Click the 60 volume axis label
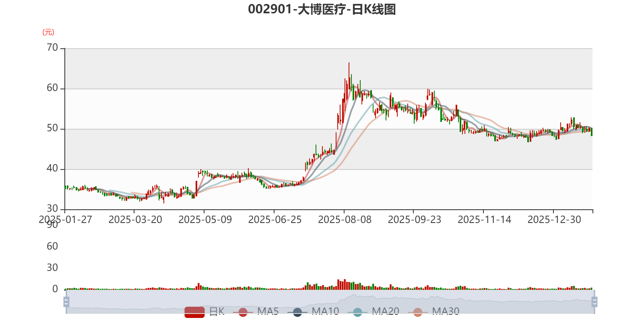This screenshot has height=322, width=644. 52,246
